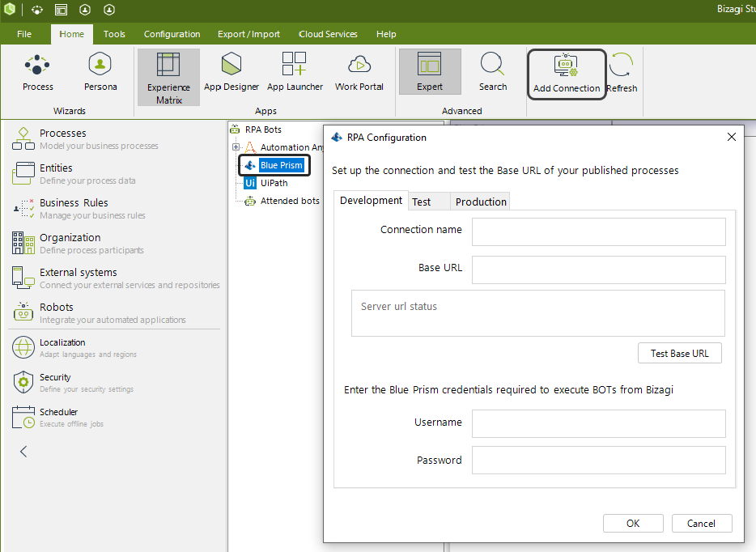This screenshot has height=552, width=756.
Task: Select UiPath in the RPA tree
Action: (x=274, y=183)
